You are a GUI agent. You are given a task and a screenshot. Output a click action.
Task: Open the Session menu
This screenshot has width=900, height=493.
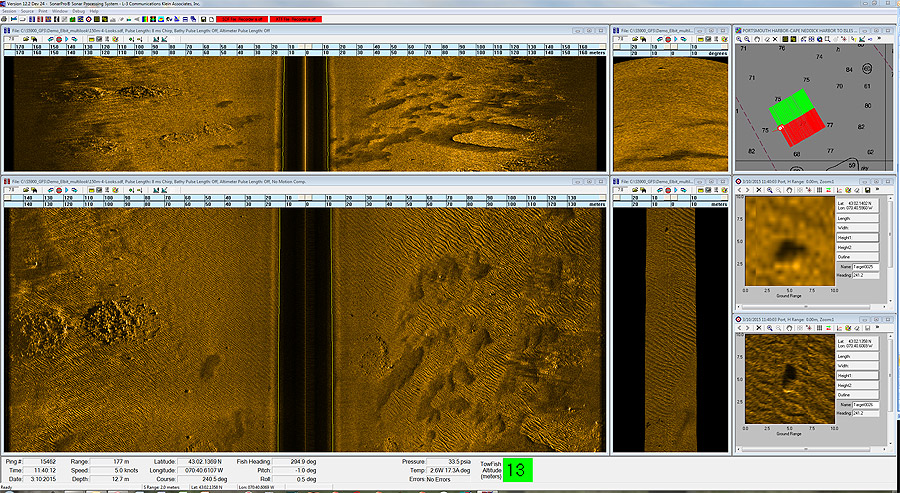[10, 10]
